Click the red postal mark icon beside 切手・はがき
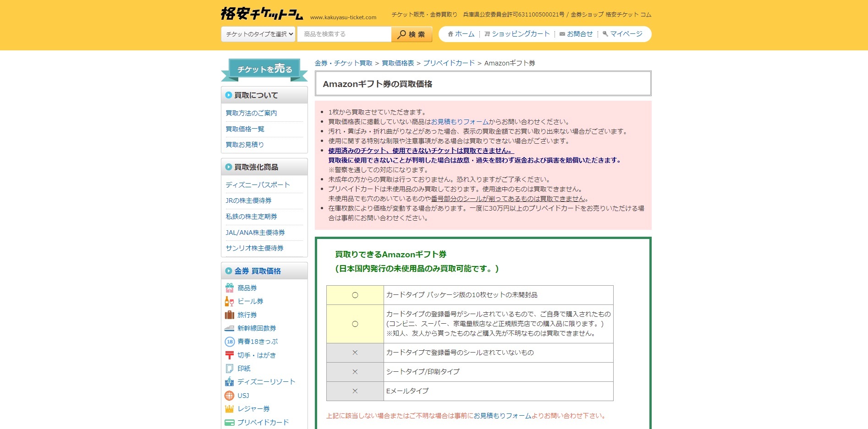 pos(230,355)
